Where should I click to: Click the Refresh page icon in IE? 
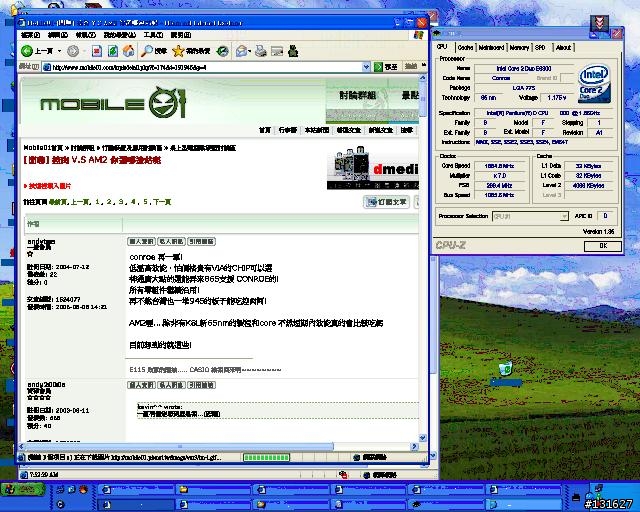(x=113, y=51)
